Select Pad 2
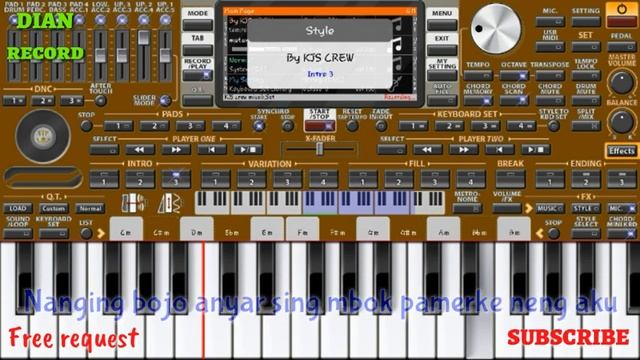Image resolution: width=640 pixels, height=360 pixels. (x=154, y=126)
